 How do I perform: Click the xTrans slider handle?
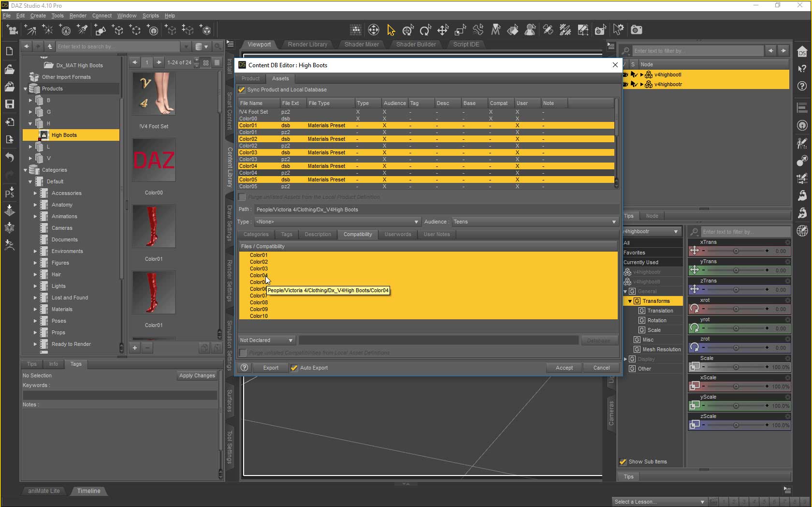click(x=736, y=251)
